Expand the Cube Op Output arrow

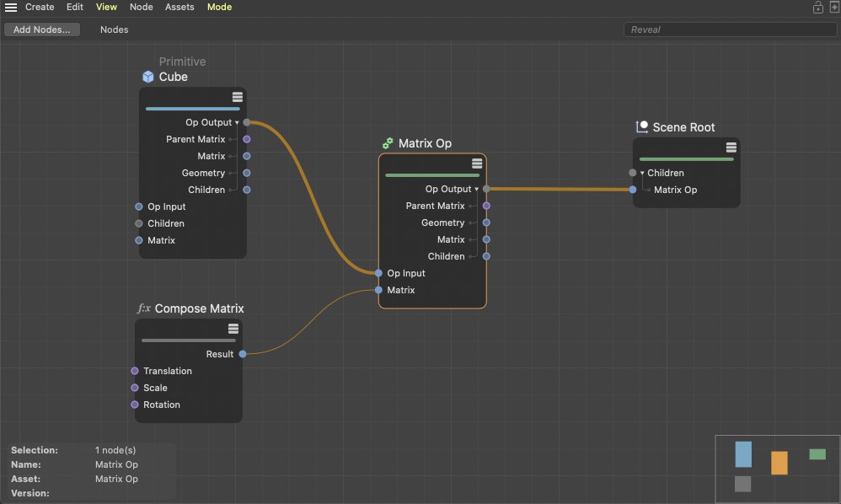click(237, 123)
